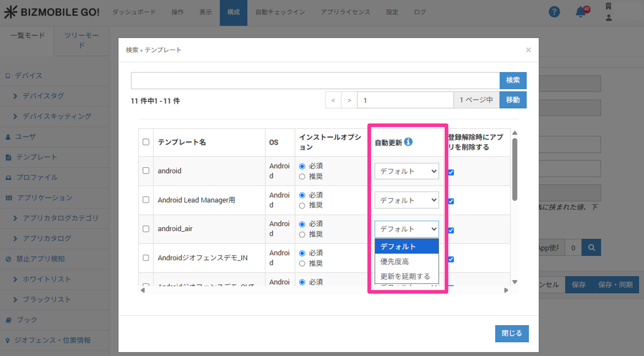Click the table's vertical scrollbar thumb

click(514, 169)
